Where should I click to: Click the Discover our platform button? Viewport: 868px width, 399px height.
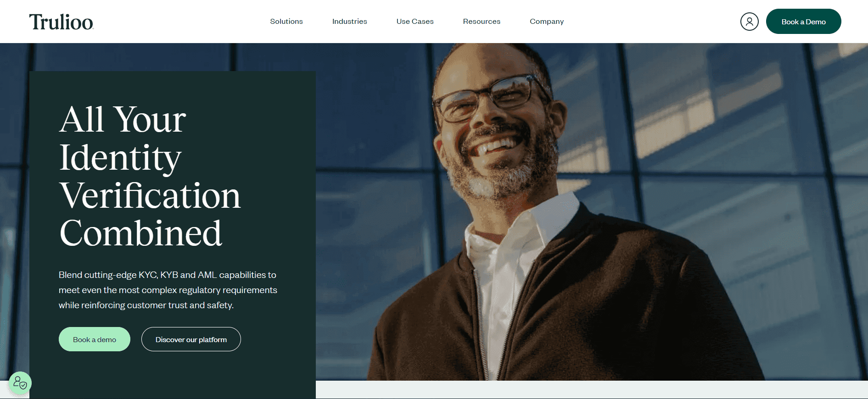[191, 339]
